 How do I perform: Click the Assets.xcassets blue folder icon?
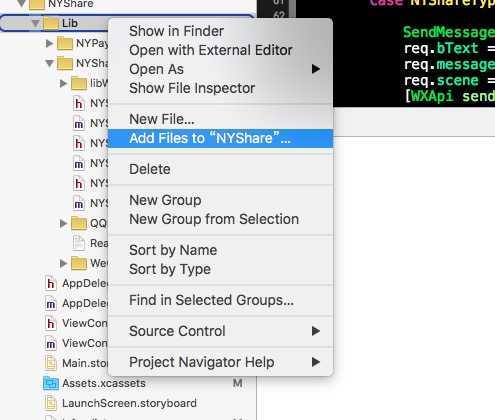tap(51, 383)
